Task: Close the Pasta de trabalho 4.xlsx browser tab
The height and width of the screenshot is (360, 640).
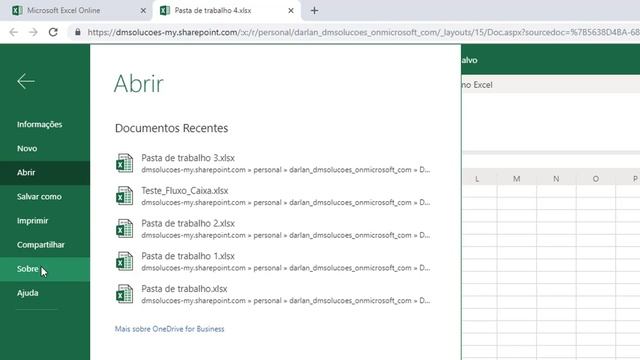Action: coord(291,11)
